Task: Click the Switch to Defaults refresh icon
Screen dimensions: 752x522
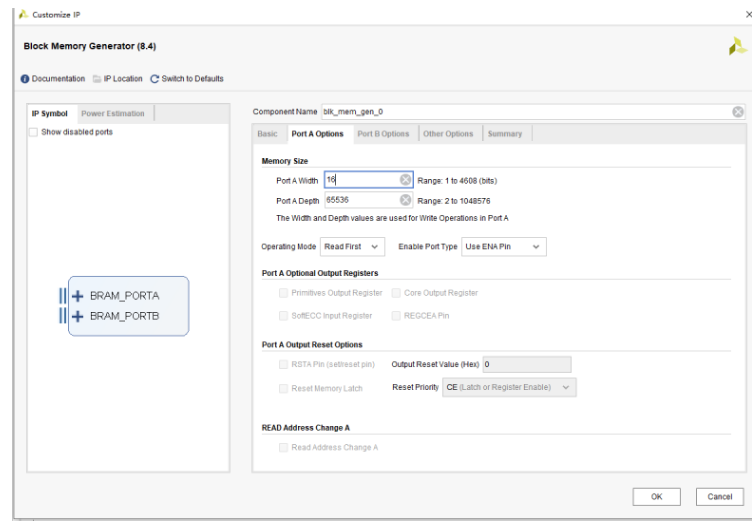Action: (x=155, y=79)
